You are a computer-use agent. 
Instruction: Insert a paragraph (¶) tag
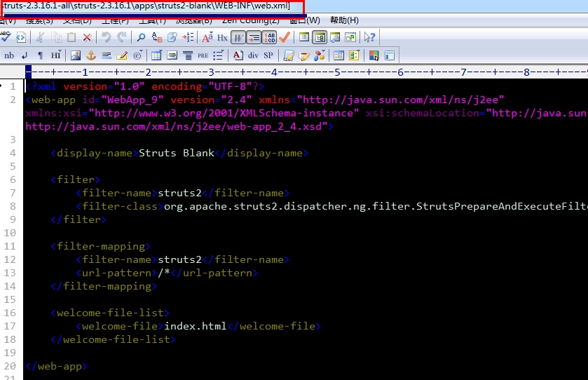point(40,55)
